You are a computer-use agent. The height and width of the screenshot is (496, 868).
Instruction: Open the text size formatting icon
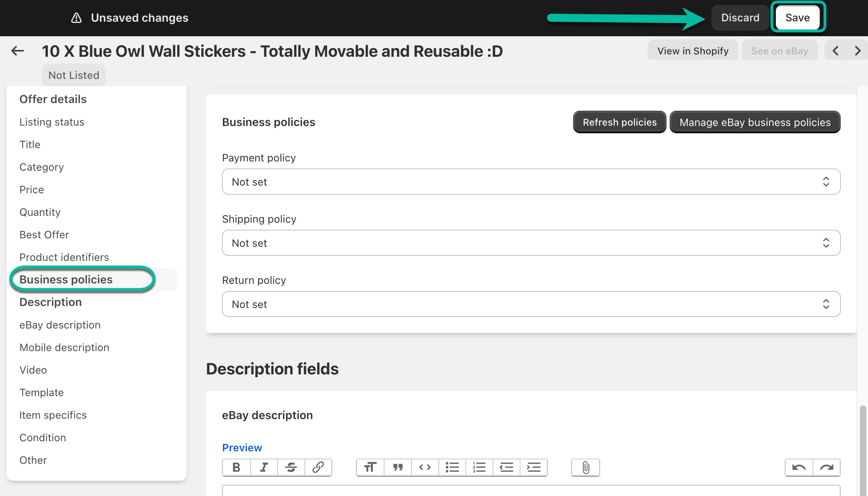coord(370,467)
